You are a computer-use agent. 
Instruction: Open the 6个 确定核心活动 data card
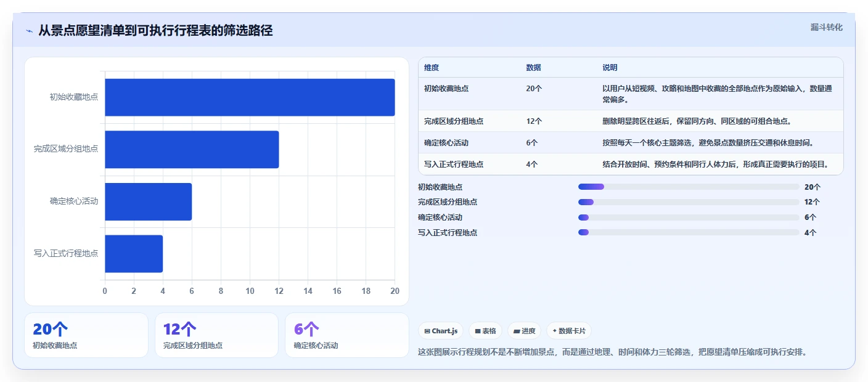347,335
